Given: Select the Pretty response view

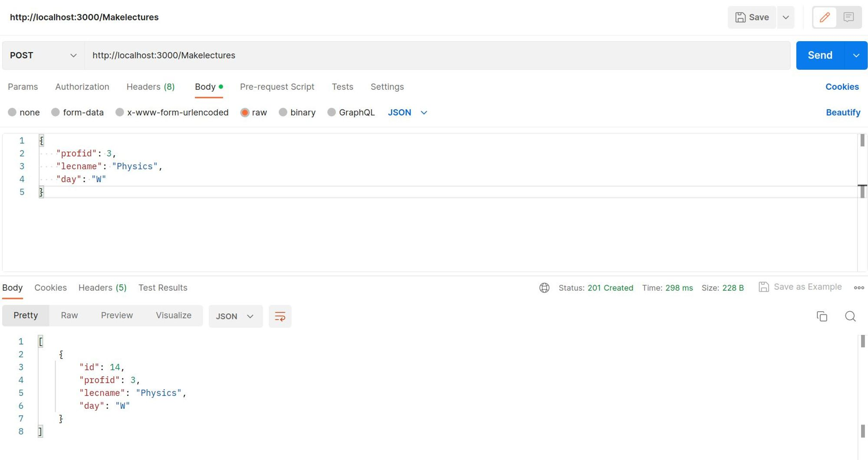Looking at the screenshot, I should tap(26, 315).
